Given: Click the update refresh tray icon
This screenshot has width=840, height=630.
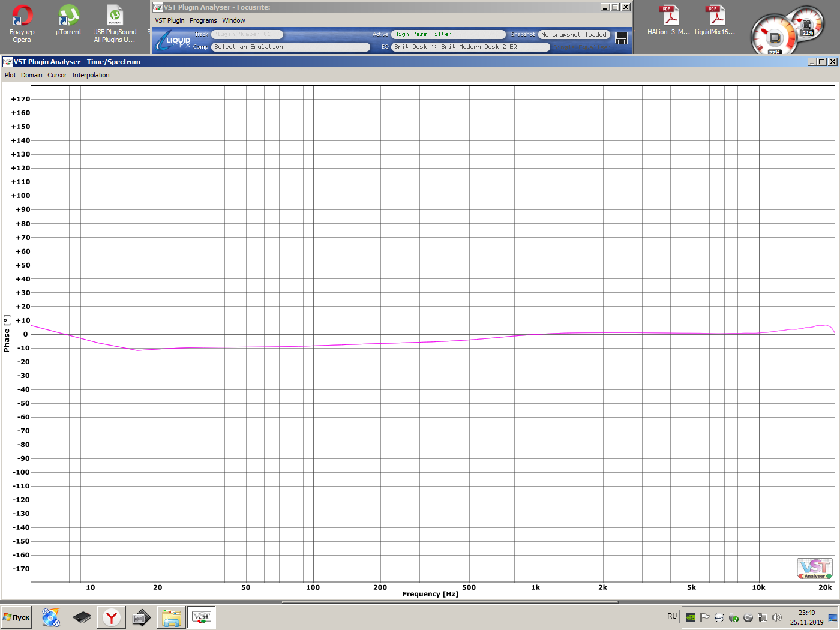Looking at the screenshot, I should click(x=748, y=617).
